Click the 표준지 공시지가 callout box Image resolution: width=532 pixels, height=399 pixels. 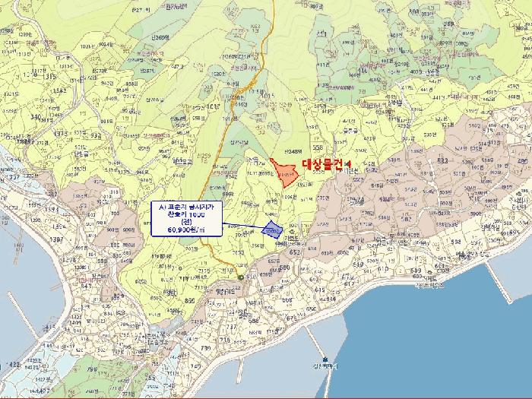pos(187,219)
